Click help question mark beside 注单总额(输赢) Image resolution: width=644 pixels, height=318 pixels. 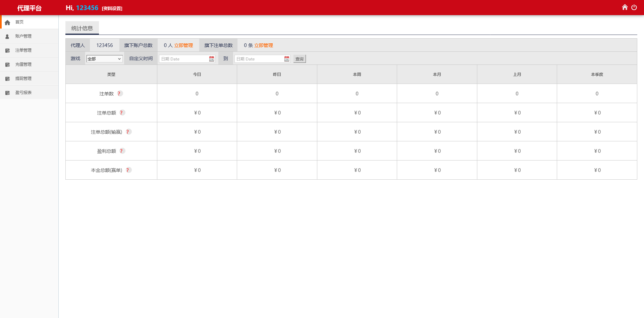(x=128, y=132)
